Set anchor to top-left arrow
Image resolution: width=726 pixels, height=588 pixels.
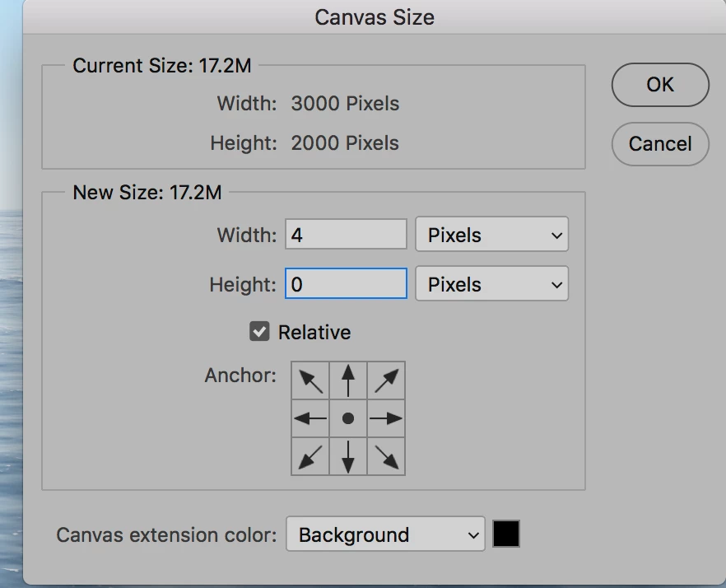(310, 380)
